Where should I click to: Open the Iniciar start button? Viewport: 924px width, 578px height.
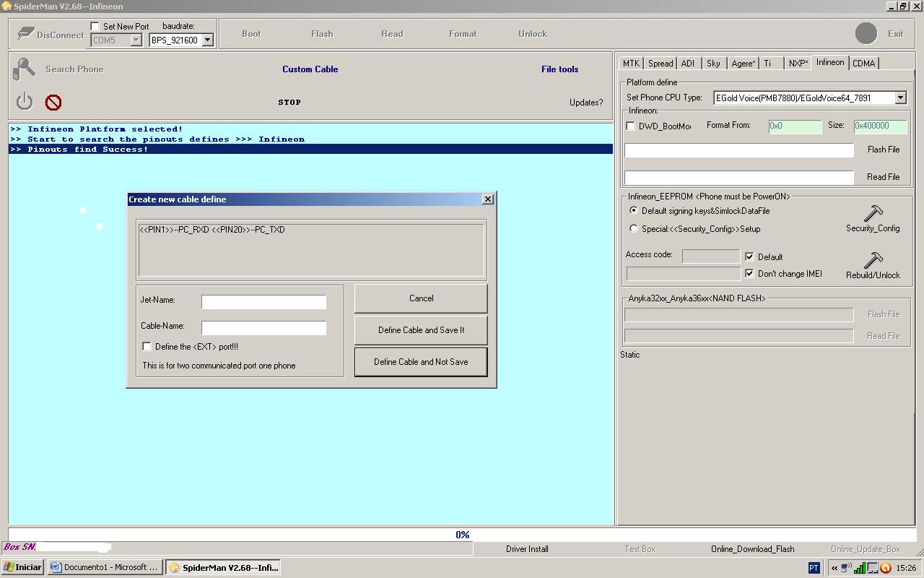(x=22, y=567)
